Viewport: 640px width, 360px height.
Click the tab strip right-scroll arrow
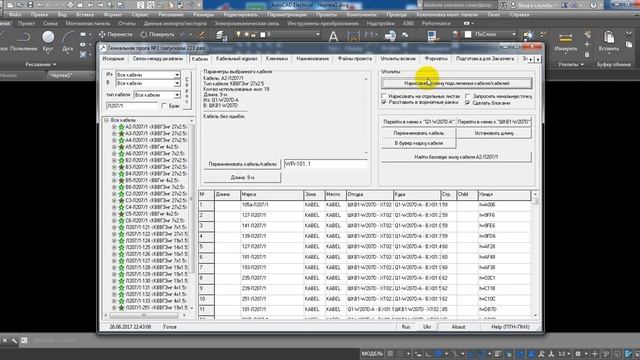tap(538, 59)
